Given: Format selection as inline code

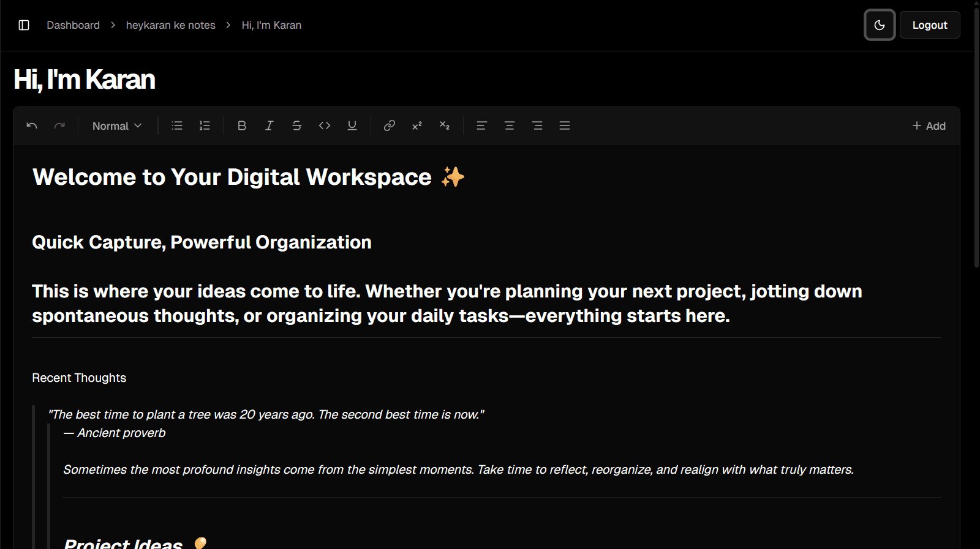Looking at the screenshot, I should click(325, 125).
